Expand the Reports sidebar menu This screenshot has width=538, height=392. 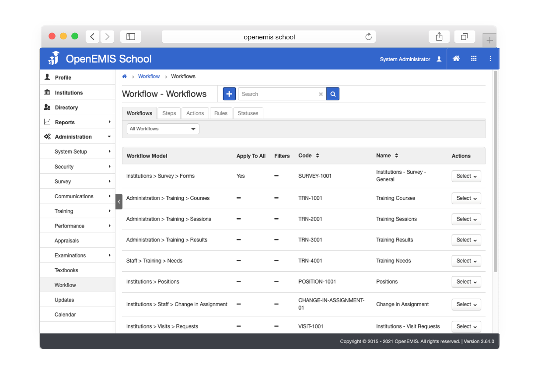(x=77, y=122)
